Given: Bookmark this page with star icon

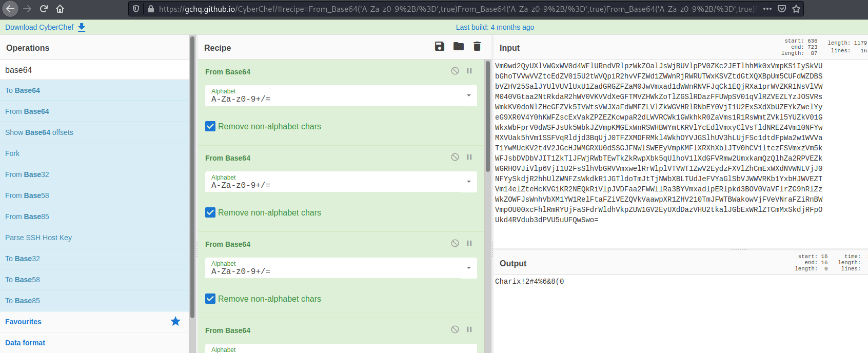Looking at the screenshot, I should click(x=796, y=9).
